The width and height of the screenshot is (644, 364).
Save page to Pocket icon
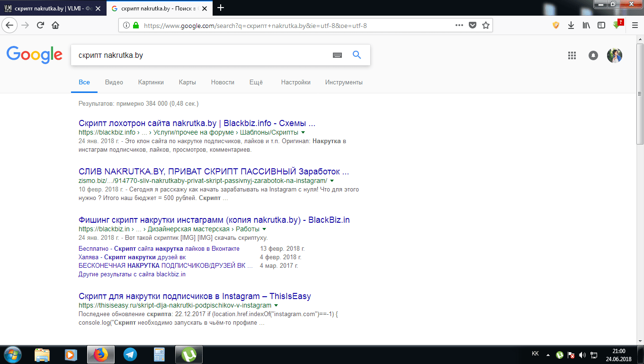[x=472, y=26]
